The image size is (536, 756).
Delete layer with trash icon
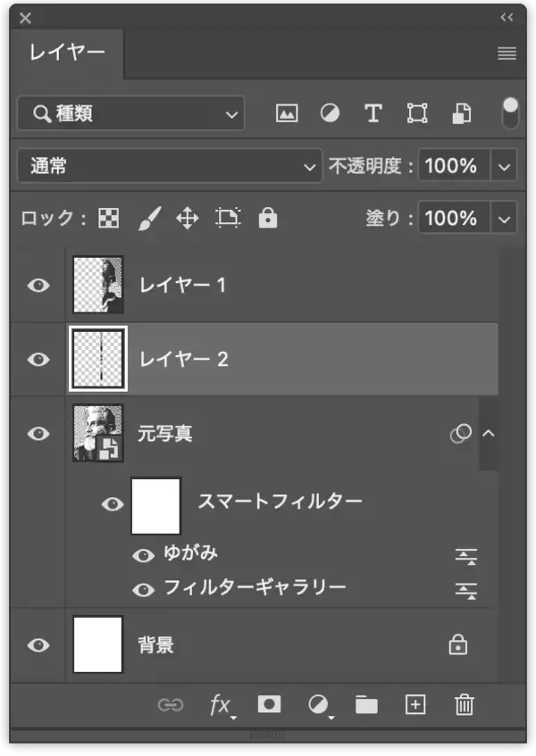[x=465, y=704]
